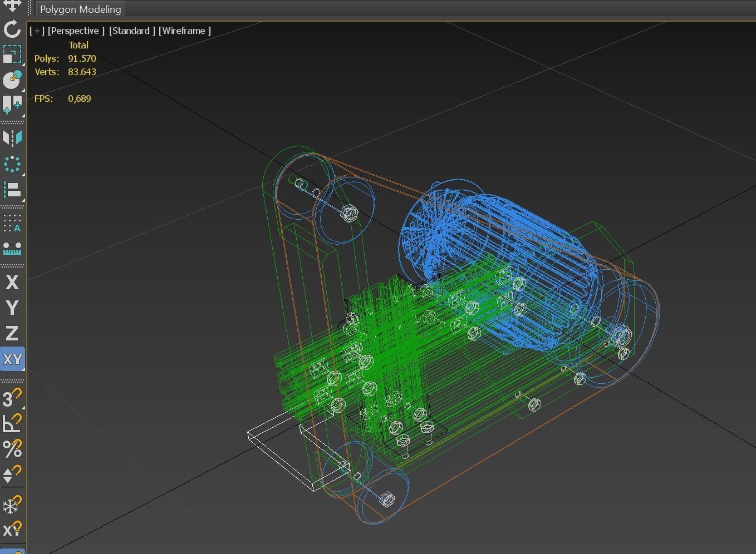This screenshot has width=756, height=554.
Task: Pick the Select and Place tool
Action: [12, 80]
